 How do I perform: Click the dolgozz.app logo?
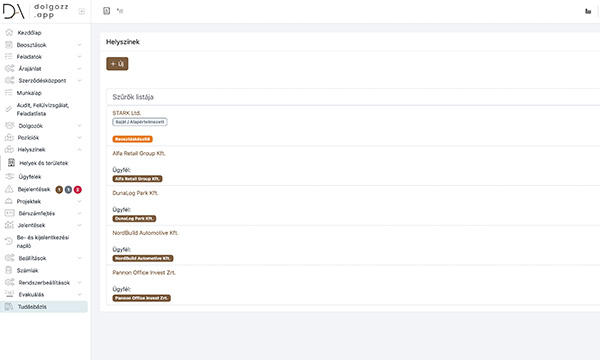pyautogui.click(x=36, y=11)
